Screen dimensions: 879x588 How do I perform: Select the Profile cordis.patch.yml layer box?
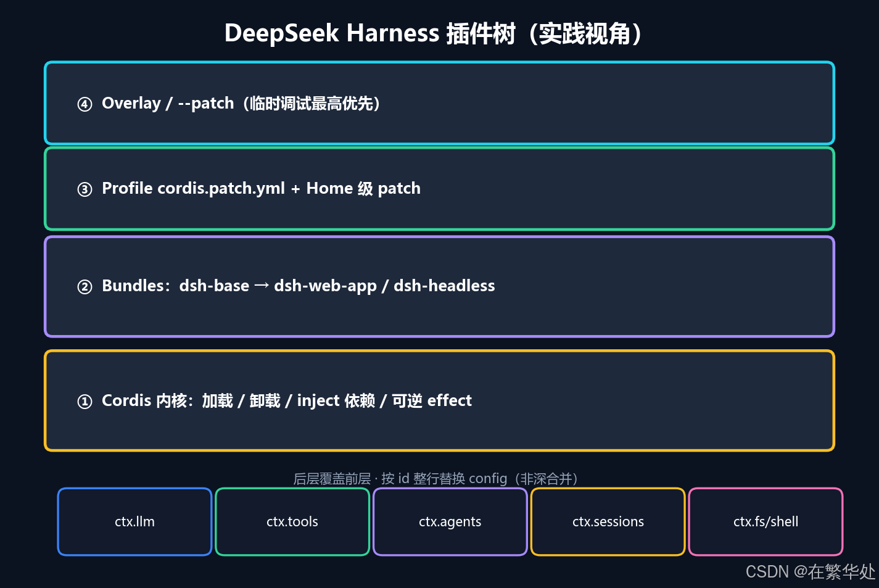pos(439,188)
